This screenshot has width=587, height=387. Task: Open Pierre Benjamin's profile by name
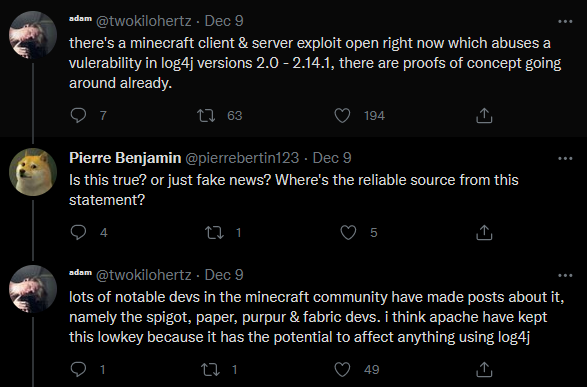tap(125, 158)
